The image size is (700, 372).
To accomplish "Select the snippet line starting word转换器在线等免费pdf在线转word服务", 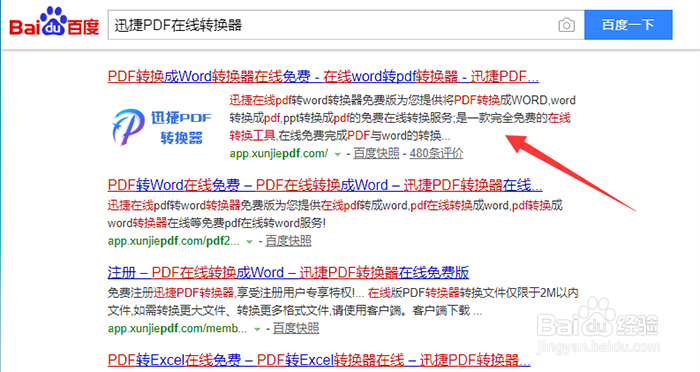I will [217, 223].
